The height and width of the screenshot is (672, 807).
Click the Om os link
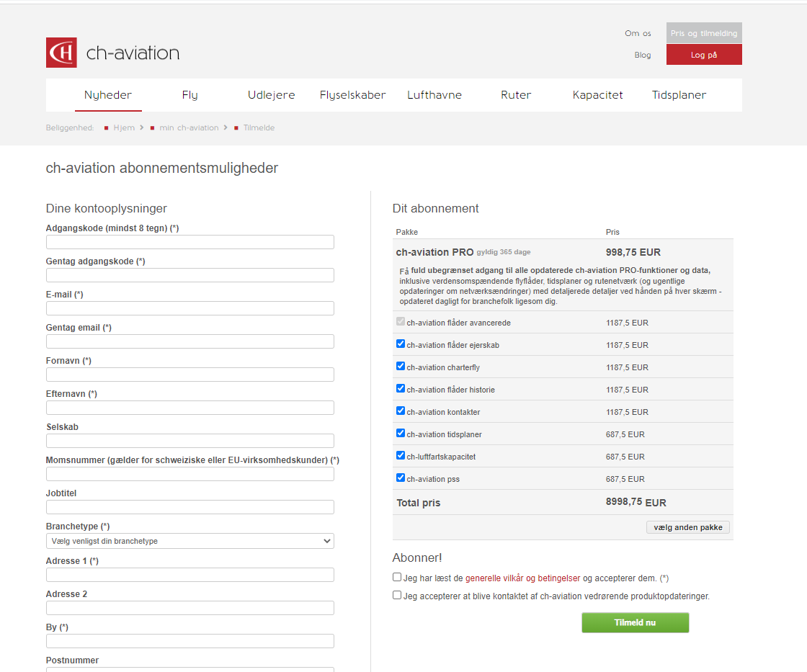pyautogui.click(x=638, y=33)
